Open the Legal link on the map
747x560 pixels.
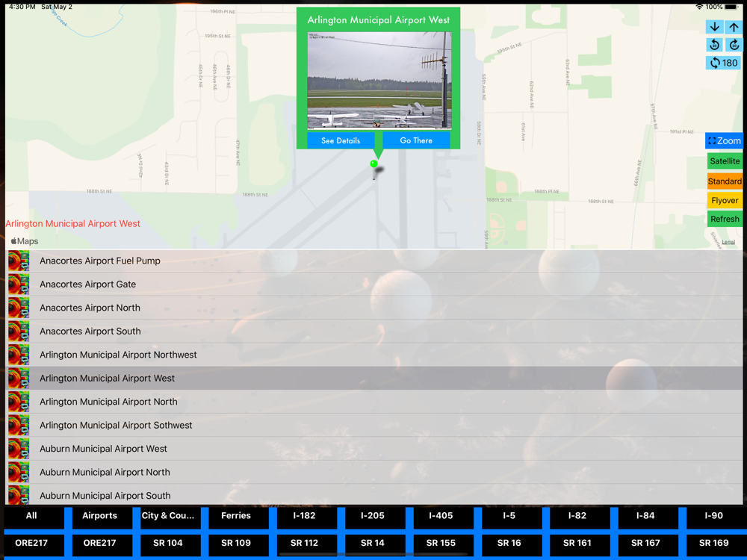(728, 243)
